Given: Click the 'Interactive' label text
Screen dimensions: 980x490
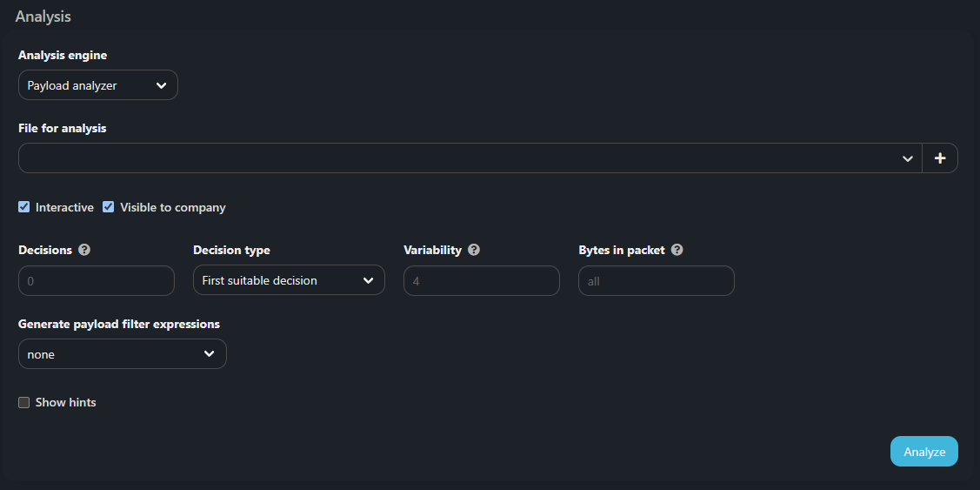Looking at the screenshot, I should pos(64,207).
